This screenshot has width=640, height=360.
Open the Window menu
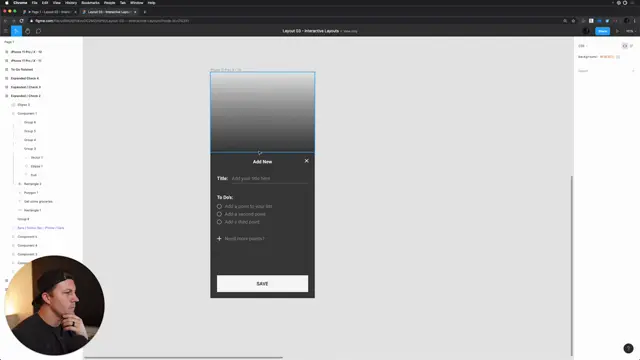point(137,3)
